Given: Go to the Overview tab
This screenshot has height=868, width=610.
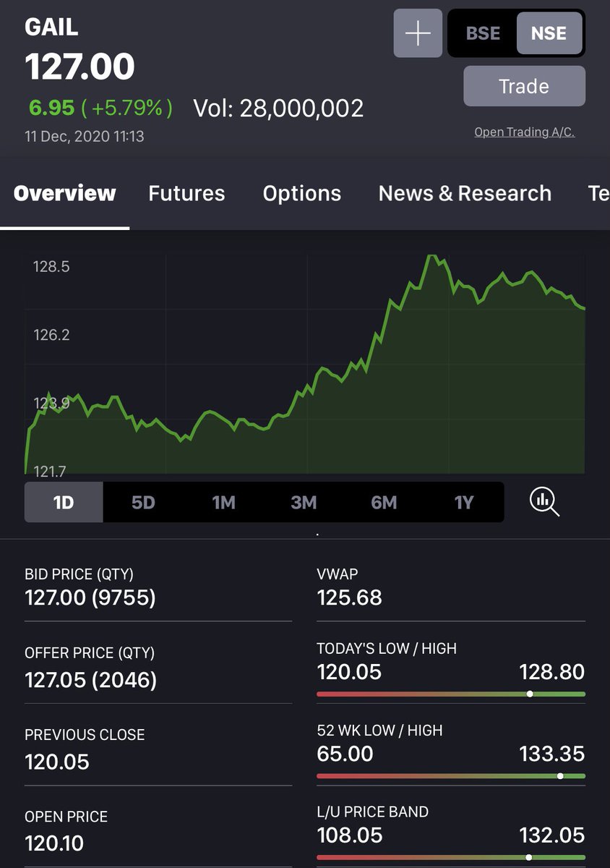Looking at the screenshot, I should coord(64,193).
